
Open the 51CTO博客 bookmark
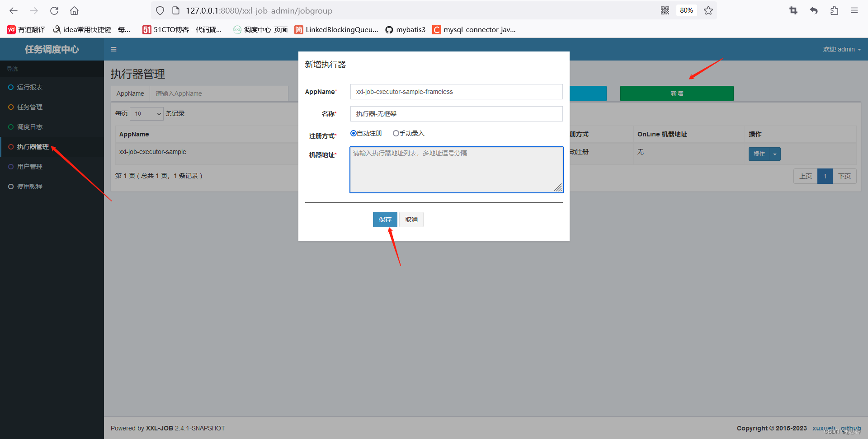[182, 29]
